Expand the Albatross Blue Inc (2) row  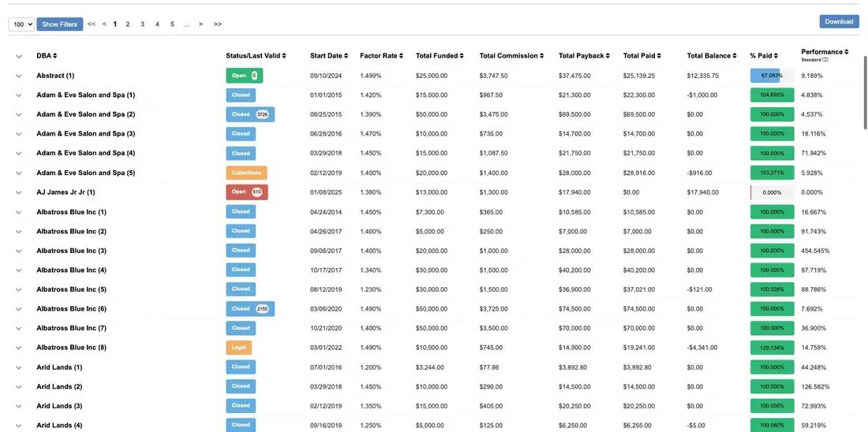pos(19,231)
